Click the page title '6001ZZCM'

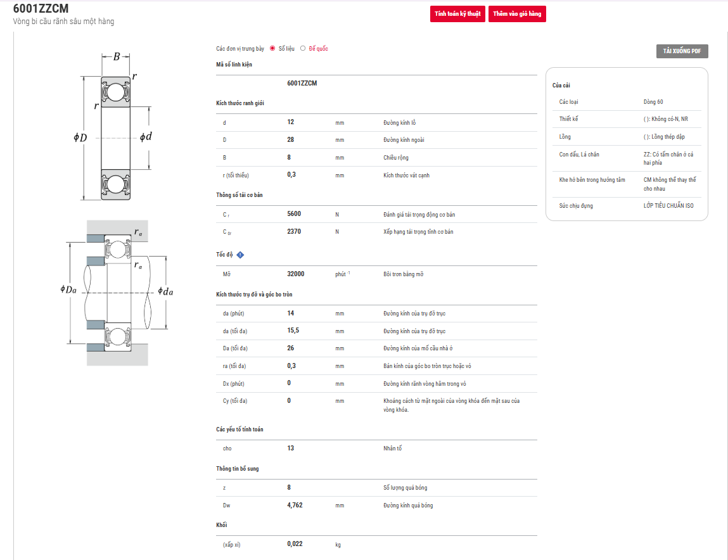click(41, 8)
